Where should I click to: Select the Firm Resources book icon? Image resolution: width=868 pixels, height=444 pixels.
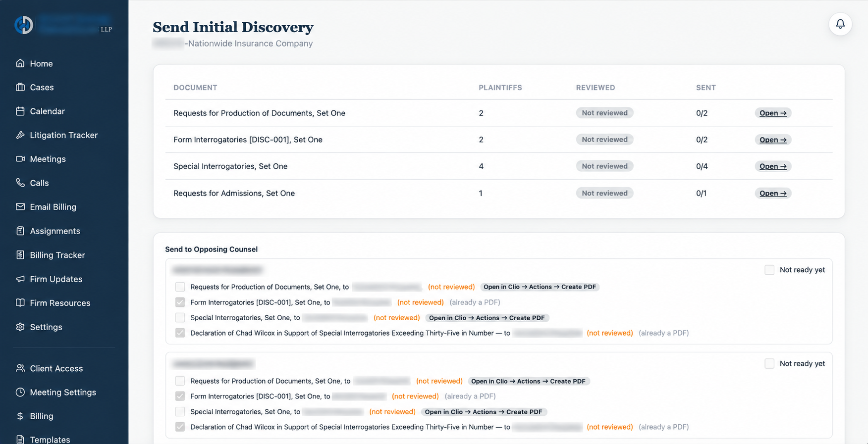pos(20,303)
